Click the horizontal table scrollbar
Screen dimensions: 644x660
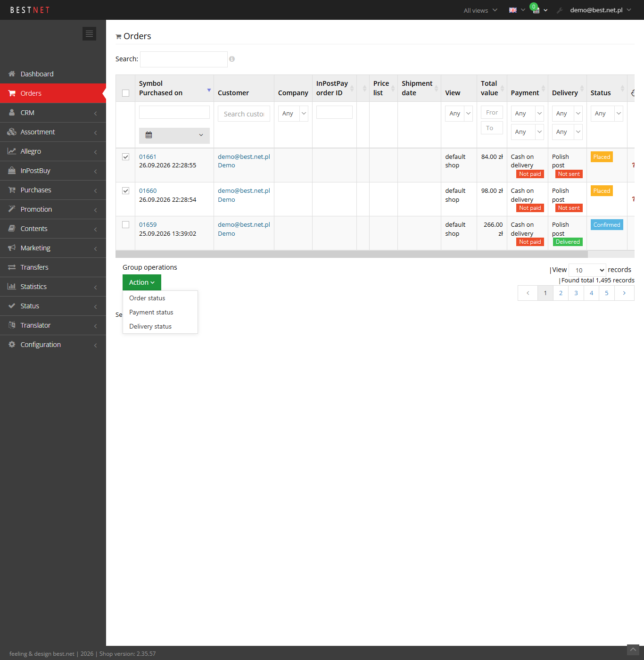click(352, 254)
